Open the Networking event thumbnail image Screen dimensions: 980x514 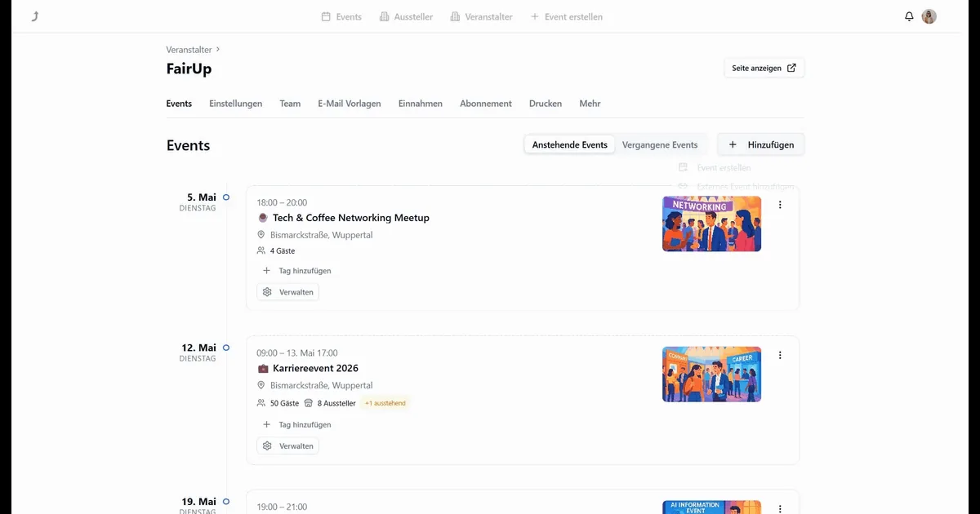(x=711, y=224)
